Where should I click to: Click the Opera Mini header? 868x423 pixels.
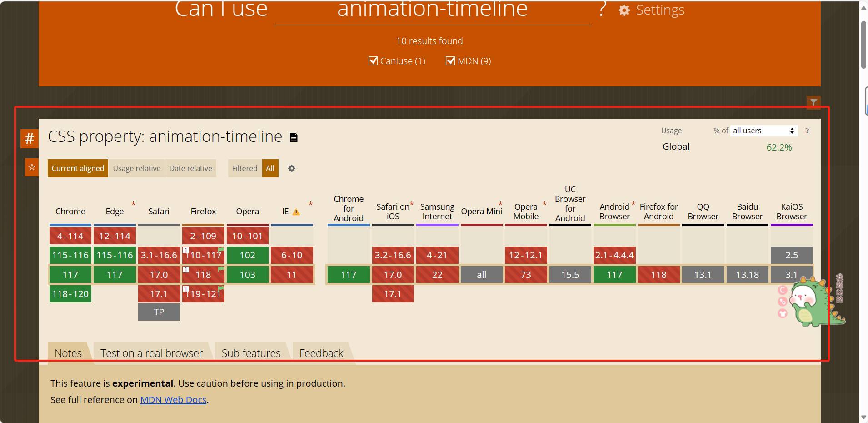(481, 211)
